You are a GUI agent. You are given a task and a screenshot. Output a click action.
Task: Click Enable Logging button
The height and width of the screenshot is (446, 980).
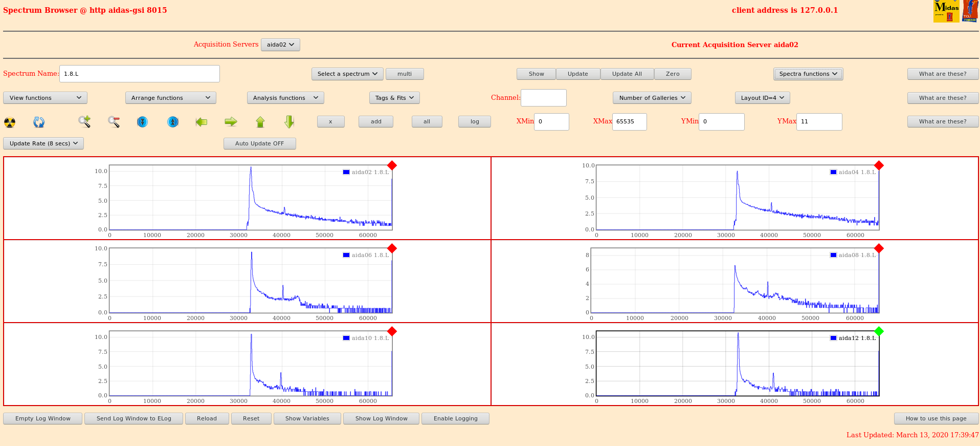[455, 419]
